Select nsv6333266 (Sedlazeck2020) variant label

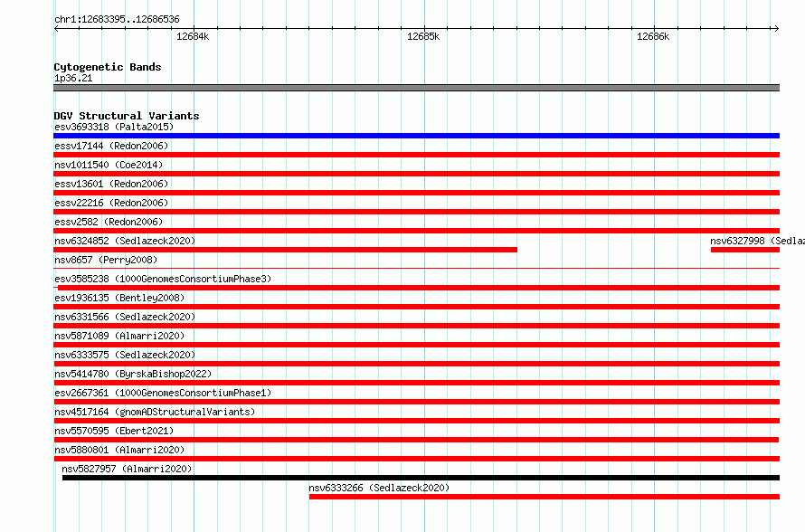pos(379,488)
